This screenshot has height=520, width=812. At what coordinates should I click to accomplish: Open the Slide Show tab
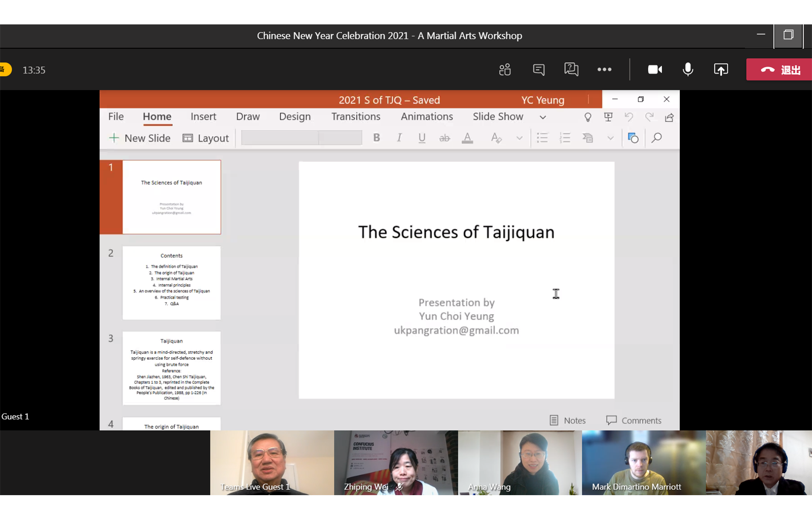tap(498, 116)
